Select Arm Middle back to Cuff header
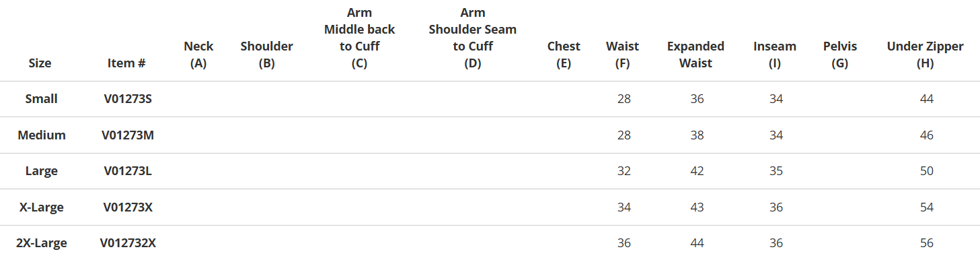 (x=359, y=38)
